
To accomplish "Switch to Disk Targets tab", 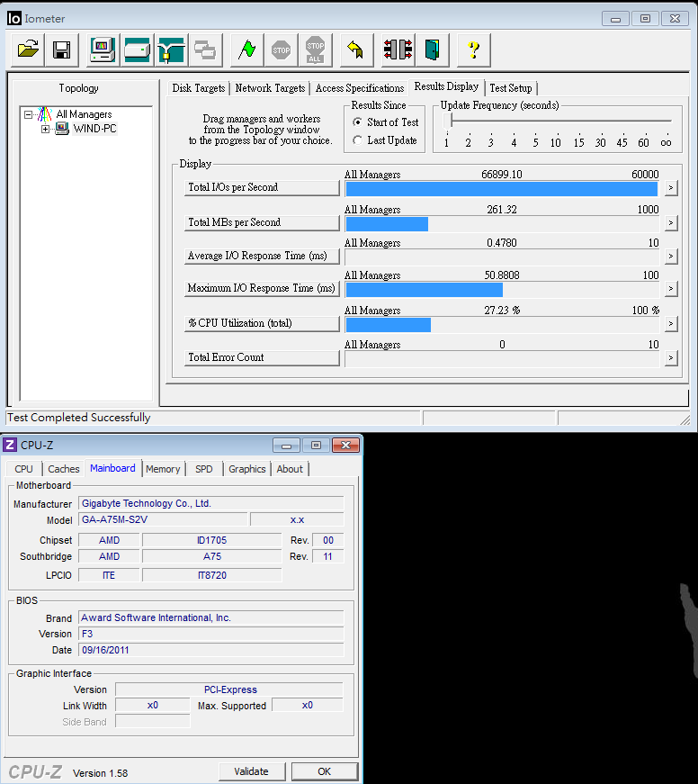I will [x=199, y=88].
